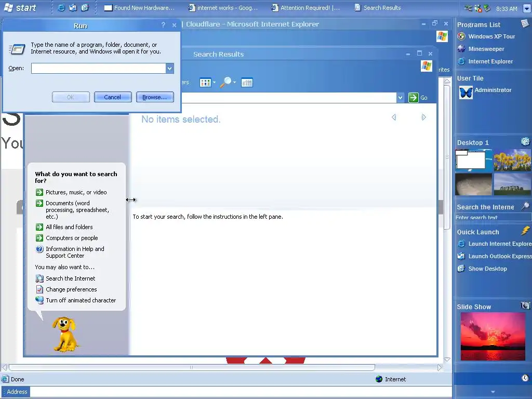Click Show Desktop icon in taskbar quick launch
The image size is (532, 399).
(x=85, y=7)
